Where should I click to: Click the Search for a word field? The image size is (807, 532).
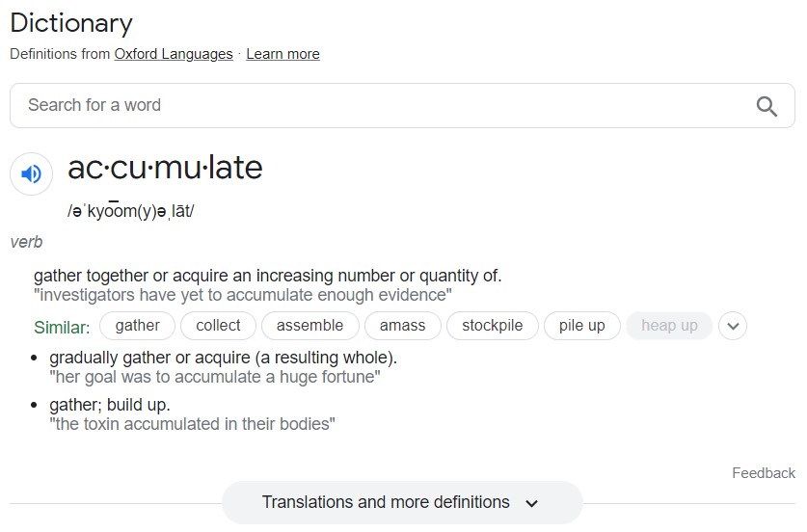(376, 105)
